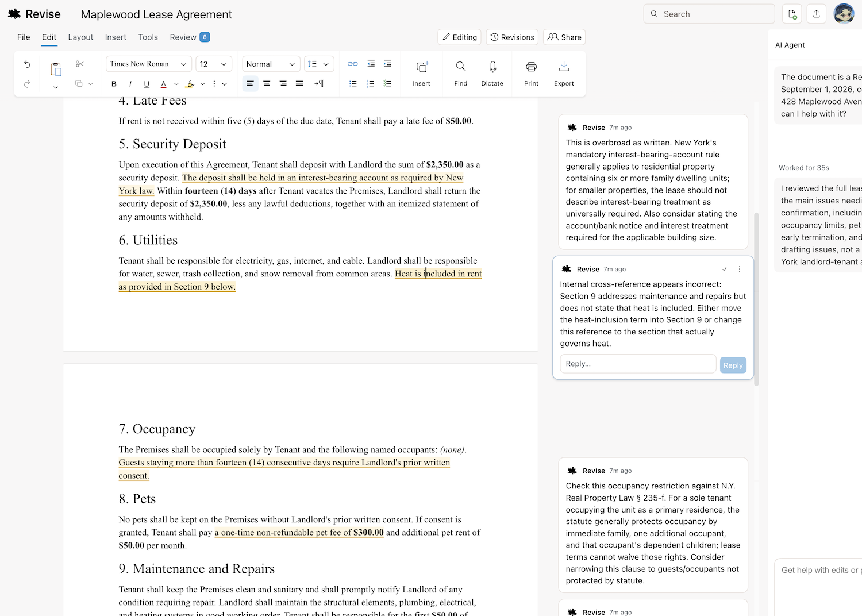This screenshot has height=616, width=862.
Task: Open the user profile avatar
Action: pos(844,14)
